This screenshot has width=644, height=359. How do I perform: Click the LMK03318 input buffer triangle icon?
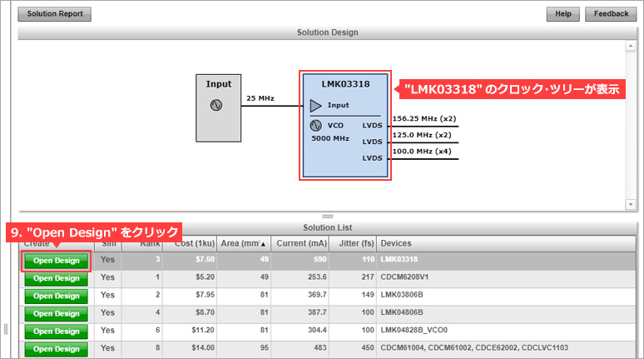click(315, 106)
